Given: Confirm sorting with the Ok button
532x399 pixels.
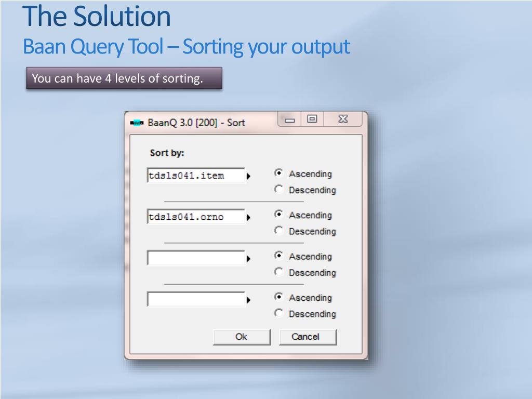Looking at the screenshot, I should coord(242,337).
